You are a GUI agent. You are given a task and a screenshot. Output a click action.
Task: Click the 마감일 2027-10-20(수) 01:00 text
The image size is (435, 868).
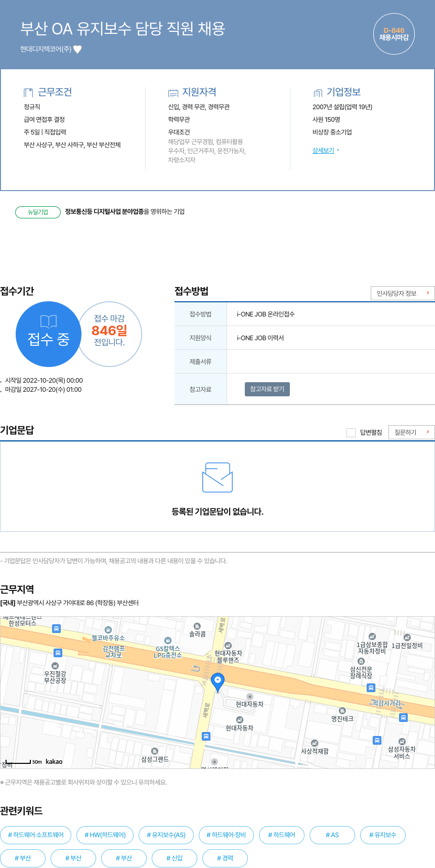click(x=43, y=389)
